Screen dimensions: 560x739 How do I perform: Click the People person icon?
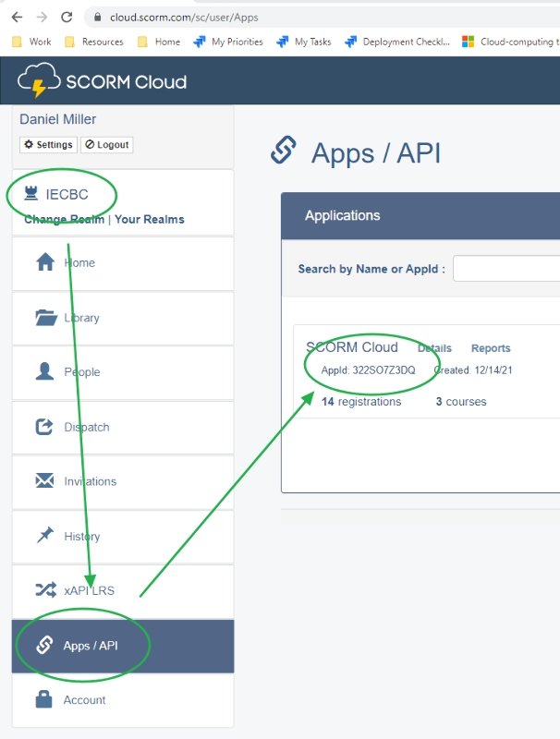pyautogui.click(x=44, y=371)
